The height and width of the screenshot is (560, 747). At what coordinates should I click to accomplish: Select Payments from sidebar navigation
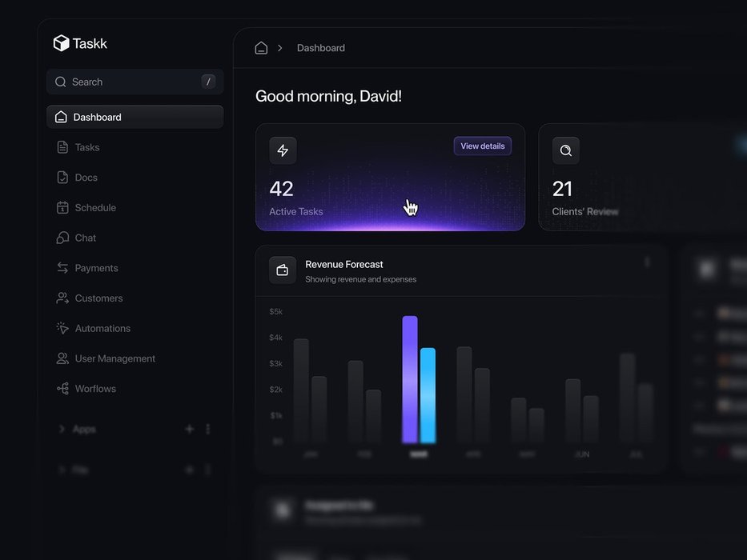(96, 268)
